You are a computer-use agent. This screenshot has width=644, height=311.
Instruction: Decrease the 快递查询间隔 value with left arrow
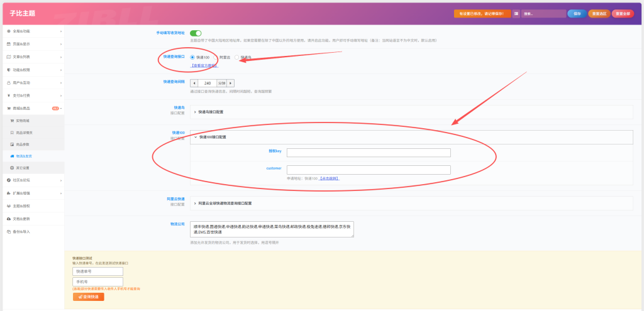click(194, 84)
